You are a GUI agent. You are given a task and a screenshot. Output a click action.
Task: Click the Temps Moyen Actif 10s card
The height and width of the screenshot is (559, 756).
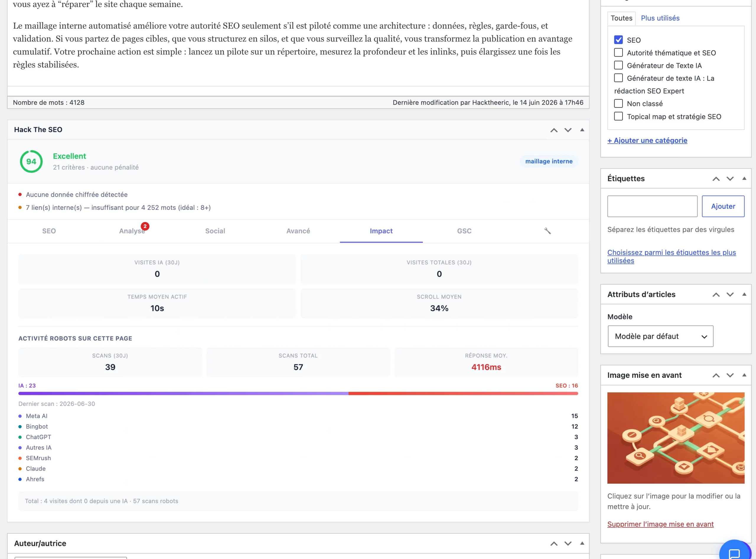pos(157,303)
